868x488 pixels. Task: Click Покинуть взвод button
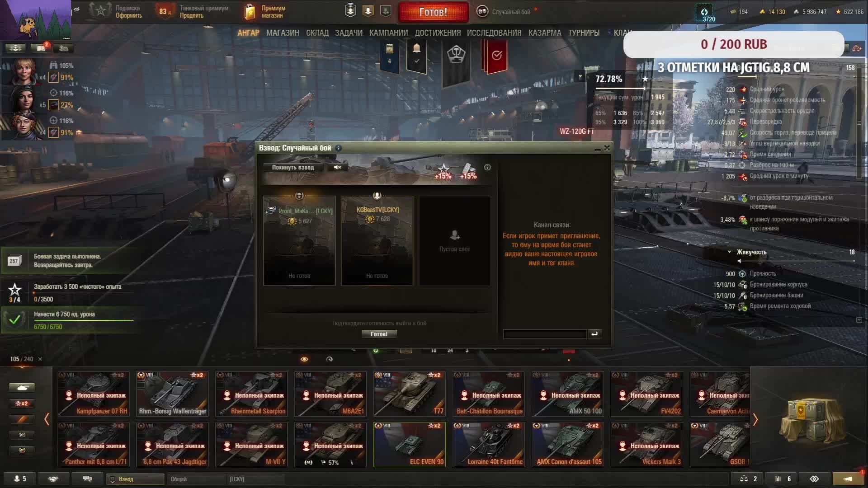pos(293,168)
